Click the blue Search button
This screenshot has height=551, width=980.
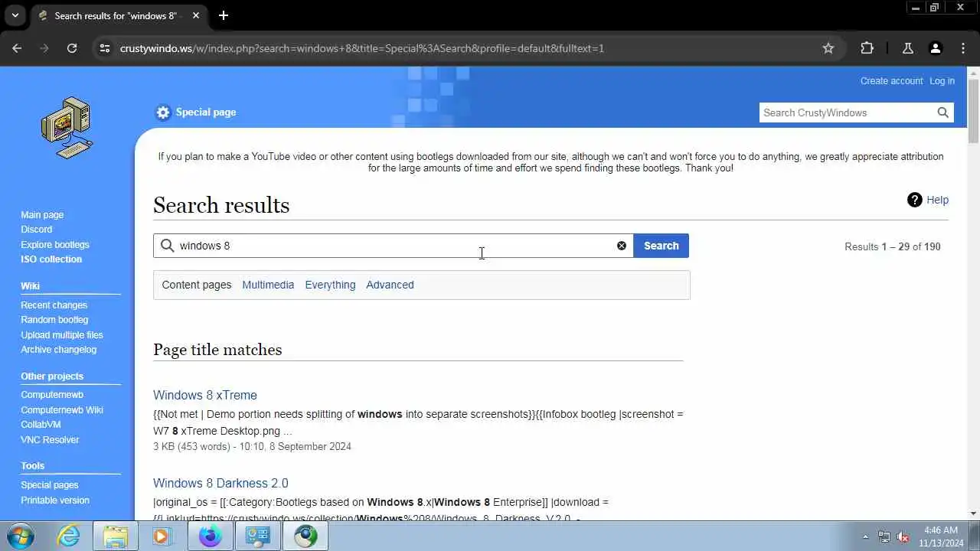pos(661,246)
